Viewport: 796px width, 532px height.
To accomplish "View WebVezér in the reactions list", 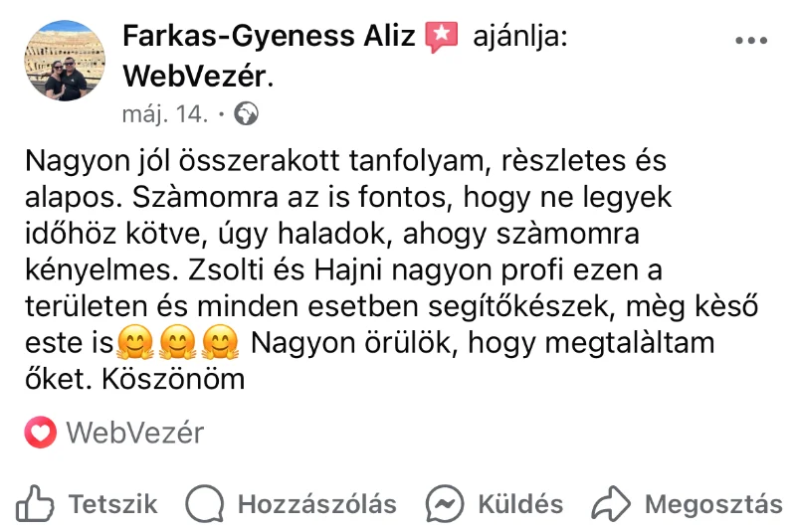I will pyautogui.click(x=135, y=433).
